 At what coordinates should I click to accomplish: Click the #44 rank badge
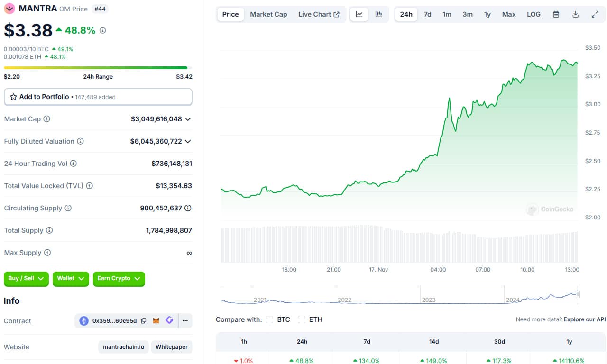tap(100, 9)
